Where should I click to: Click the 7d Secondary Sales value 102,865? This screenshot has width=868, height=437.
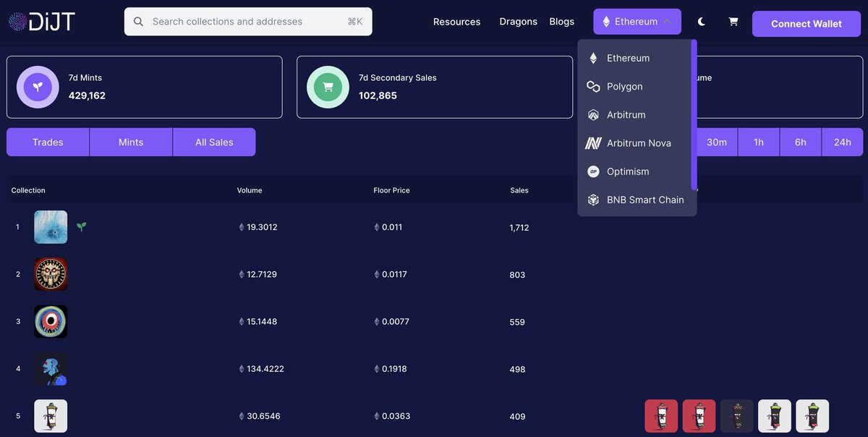(x=378, y=96)
